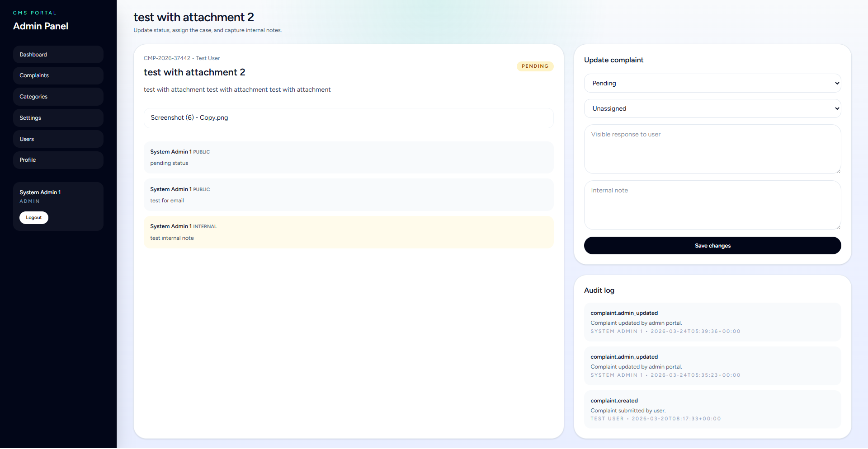This screenshot has width=868, height=449.
Task: Select the 05:39:36 admin_updated audit entry
Action: [x=712, y=322]
